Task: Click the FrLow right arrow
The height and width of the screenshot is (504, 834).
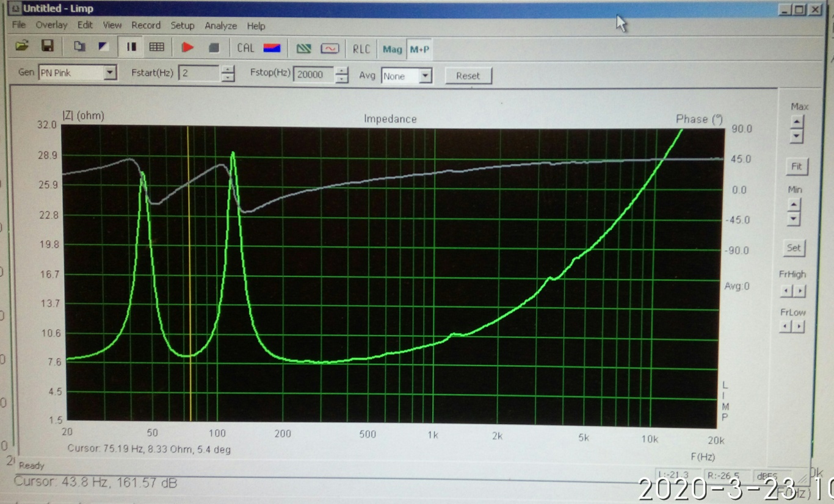Action: click(799, 327)
